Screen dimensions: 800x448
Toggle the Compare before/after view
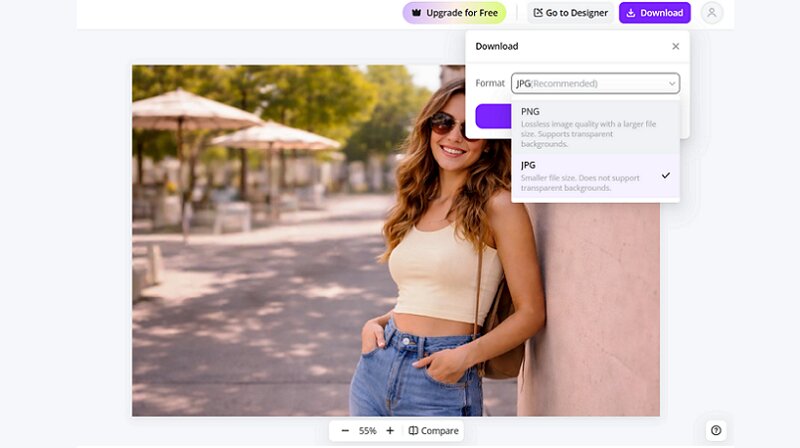pyautogui.click(x=433, y=431)
